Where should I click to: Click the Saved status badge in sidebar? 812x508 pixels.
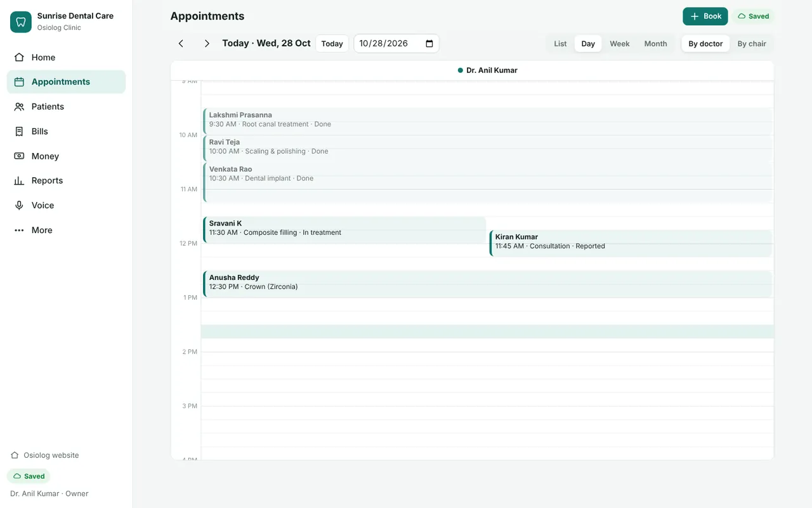[x=29, y=476]
